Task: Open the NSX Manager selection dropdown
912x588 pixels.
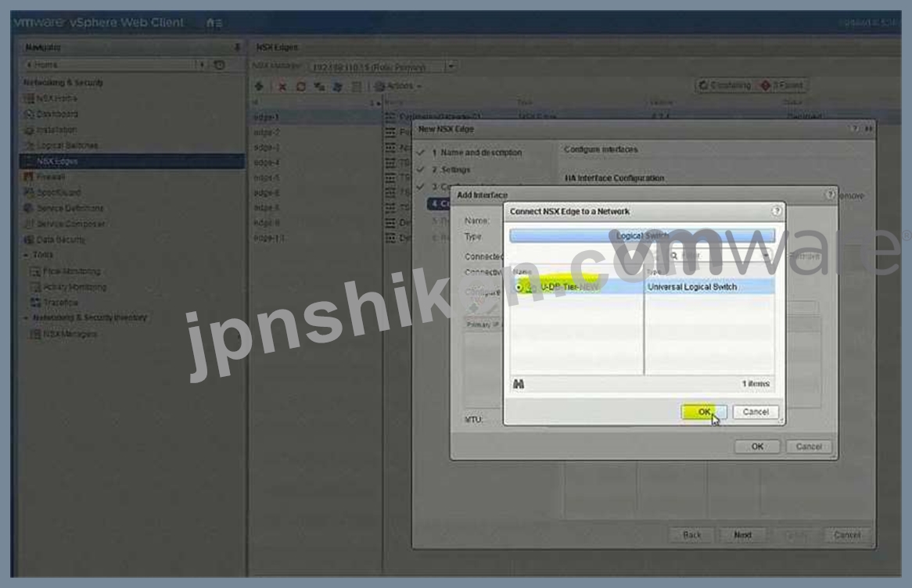Action: (x=451, y=67)
